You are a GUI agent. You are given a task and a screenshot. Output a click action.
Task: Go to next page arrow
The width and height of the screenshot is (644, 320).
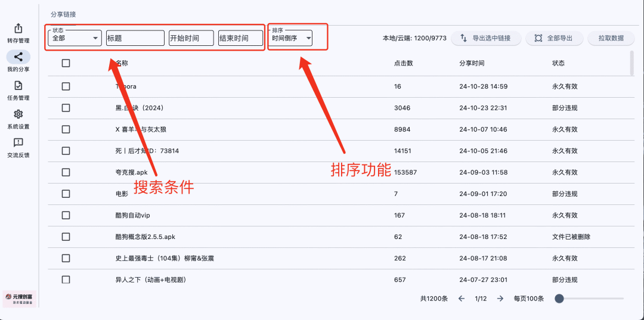(500, 299)
